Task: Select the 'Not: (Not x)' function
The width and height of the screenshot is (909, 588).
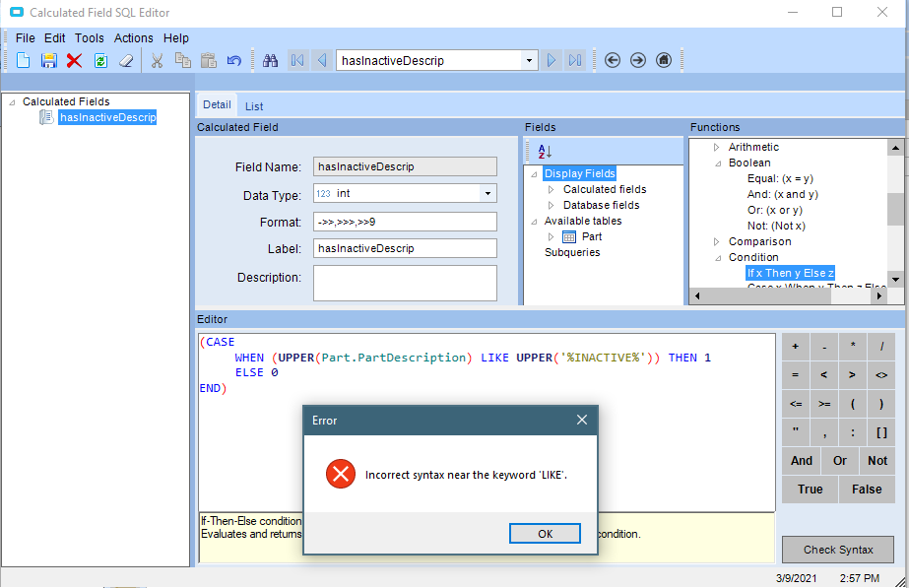Action: pyautogui.click(x=776, y=227)
